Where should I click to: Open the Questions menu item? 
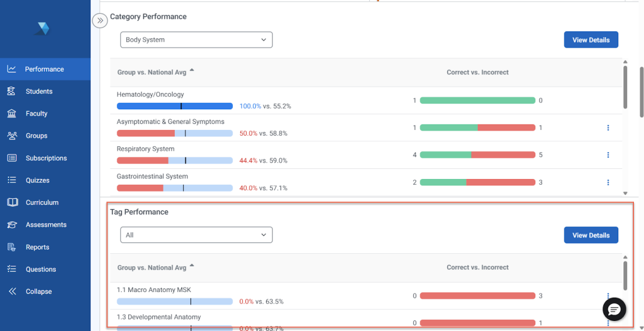click(40, 269)
